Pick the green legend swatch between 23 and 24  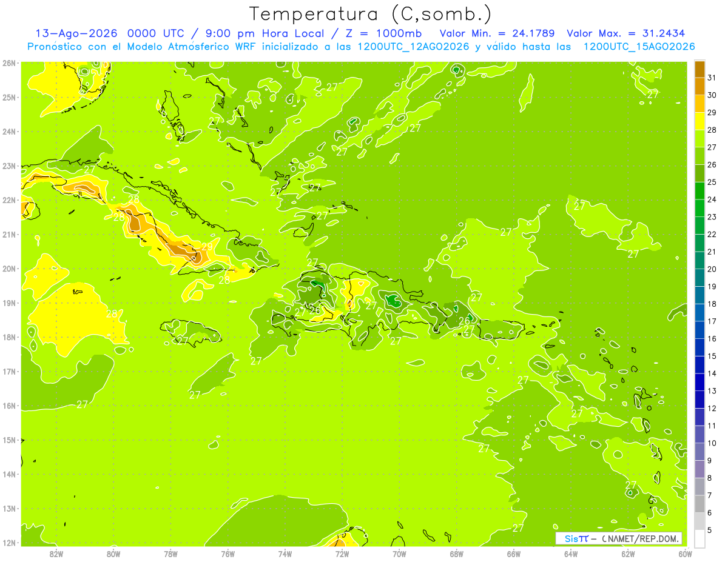[699, 208]
